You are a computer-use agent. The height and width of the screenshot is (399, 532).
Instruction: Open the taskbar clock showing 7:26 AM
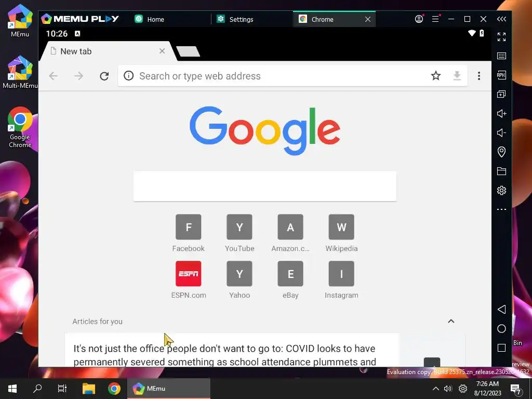pos(487,389)
